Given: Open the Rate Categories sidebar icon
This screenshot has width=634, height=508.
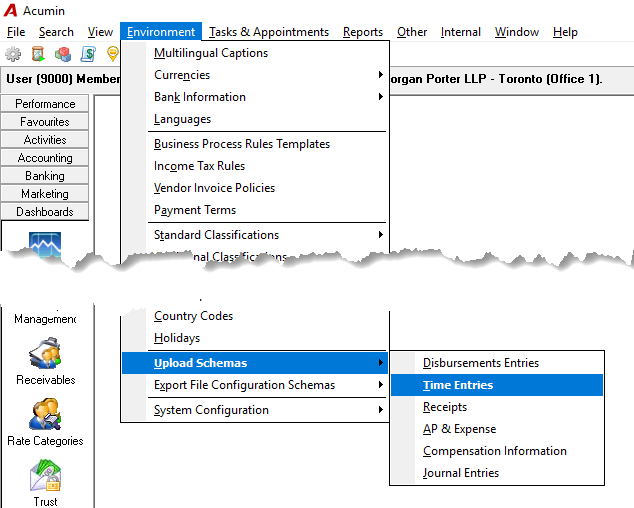Looking at the screenshot, I should click(x=45, y=422).
